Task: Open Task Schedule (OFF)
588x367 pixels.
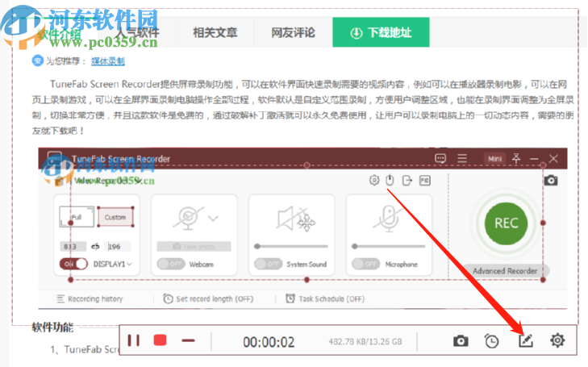Action: click(x=325, y=298)
